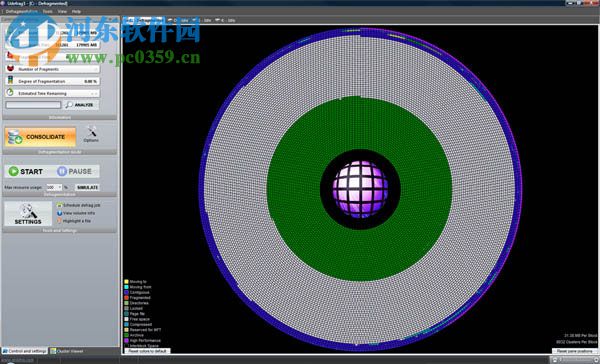Open the Tools menu
This screenshot has width=600, height=364.
coord(47,11)
